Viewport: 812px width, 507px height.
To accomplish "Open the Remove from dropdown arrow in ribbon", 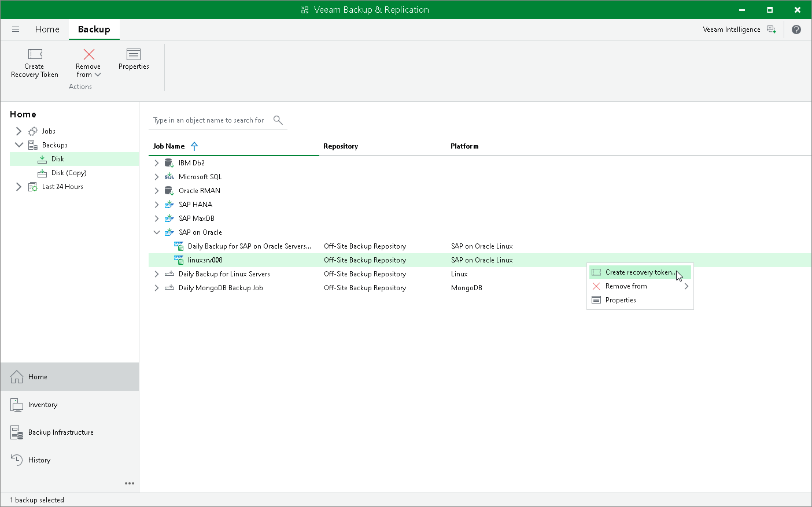I will 98,75.
